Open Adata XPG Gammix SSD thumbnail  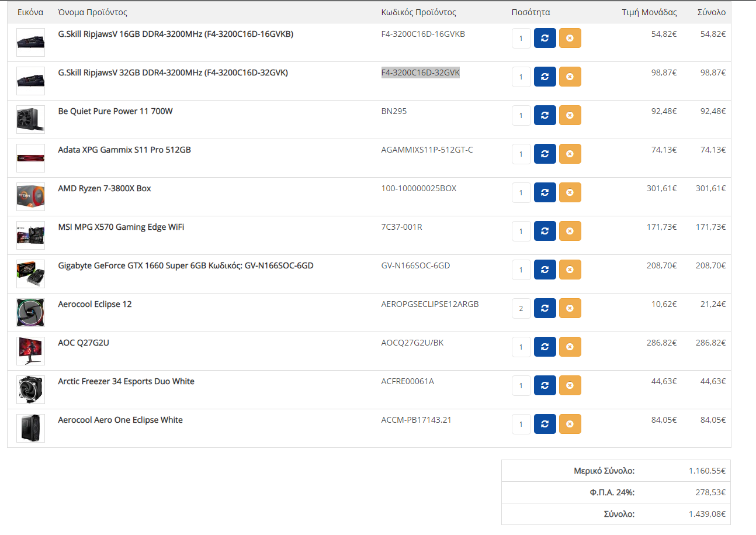tap(31, 158)
